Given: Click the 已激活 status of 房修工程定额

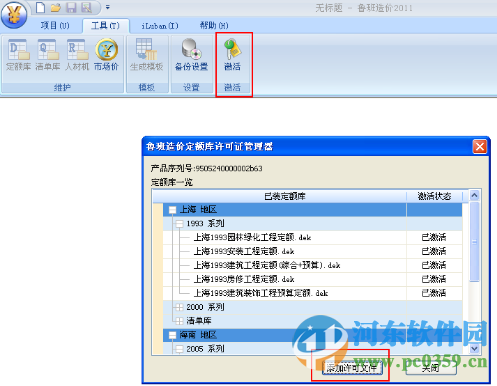Looking at the screenshot, I should coord(434,279).
